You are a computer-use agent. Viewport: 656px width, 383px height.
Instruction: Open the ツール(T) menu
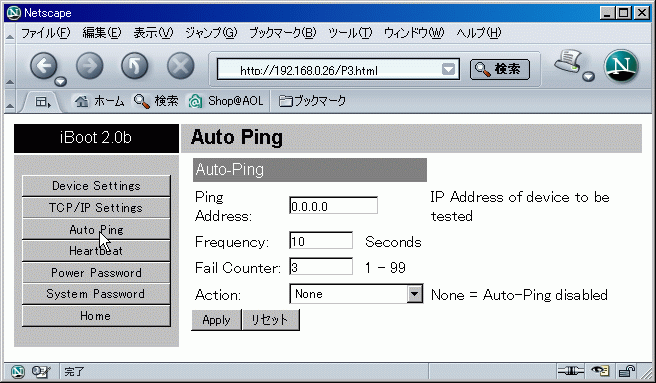350,33
